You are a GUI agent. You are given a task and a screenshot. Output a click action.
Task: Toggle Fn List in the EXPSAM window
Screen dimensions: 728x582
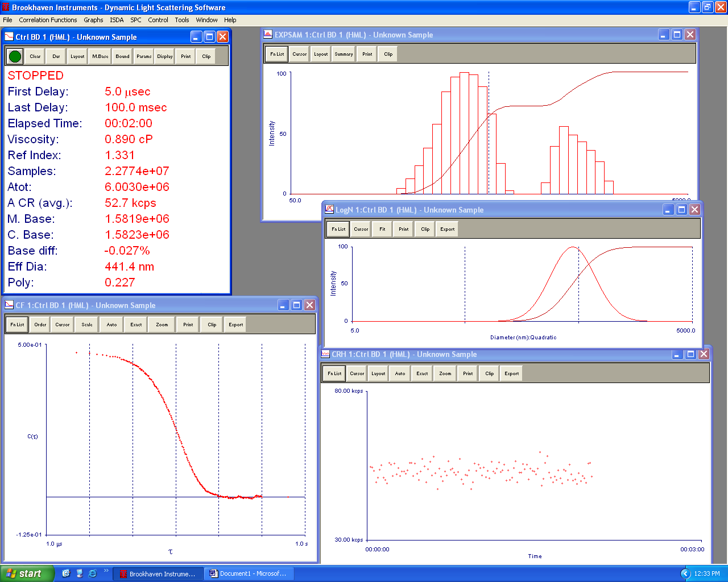[x=277, y=54]
